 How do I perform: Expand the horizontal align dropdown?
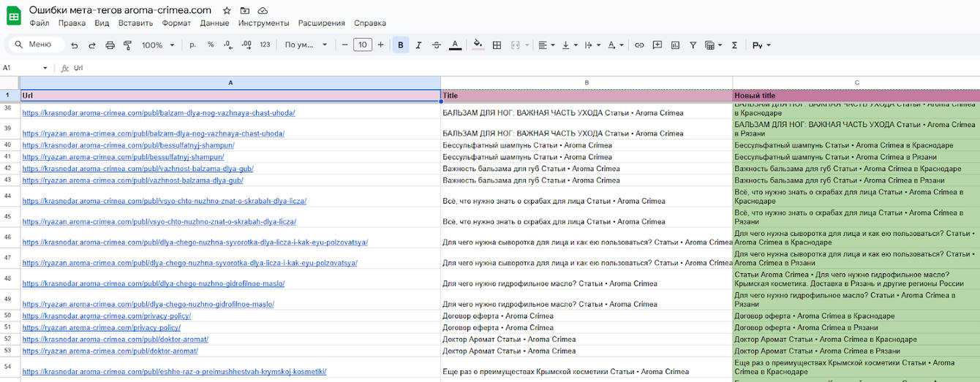coord(546,45)
